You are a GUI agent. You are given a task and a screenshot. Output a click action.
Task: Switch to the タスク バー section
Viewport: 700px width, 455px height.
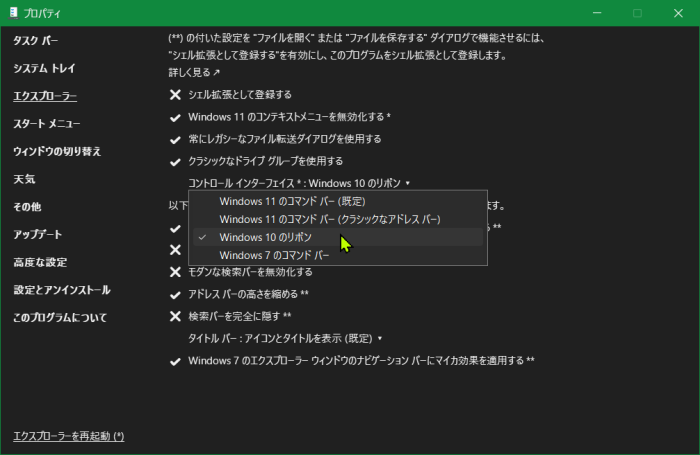(x=36, y=41)
